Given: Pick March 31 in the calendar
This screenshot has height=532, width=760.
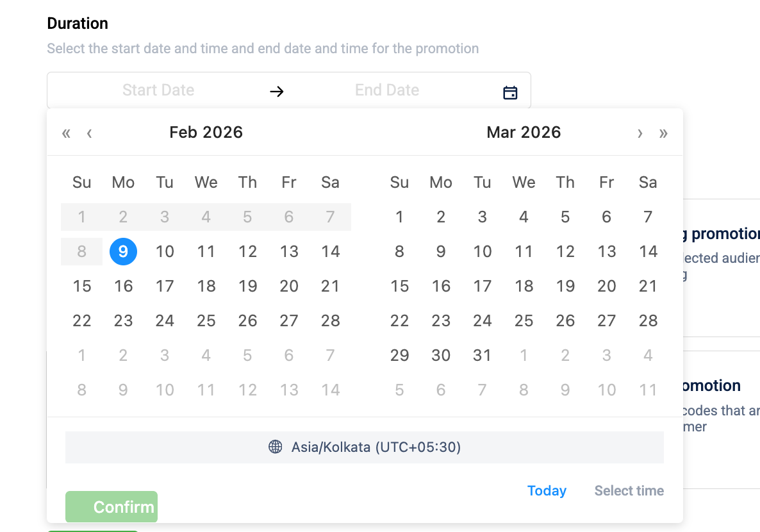Looking at the screenshot, I should coord(482,355).
